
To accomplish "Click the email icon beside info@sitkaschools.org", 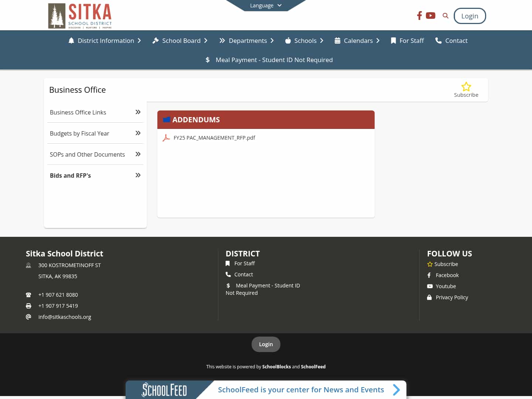I will [28, 317].
